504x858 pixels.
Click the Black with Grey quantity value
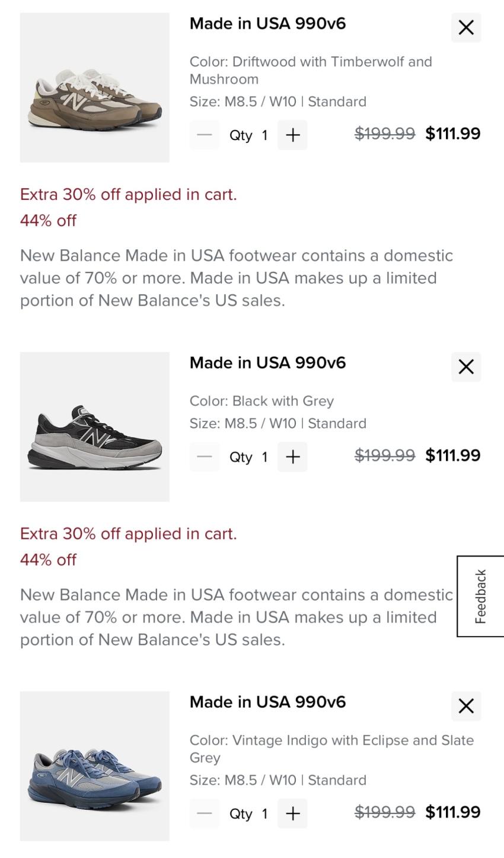coord(264,457)
